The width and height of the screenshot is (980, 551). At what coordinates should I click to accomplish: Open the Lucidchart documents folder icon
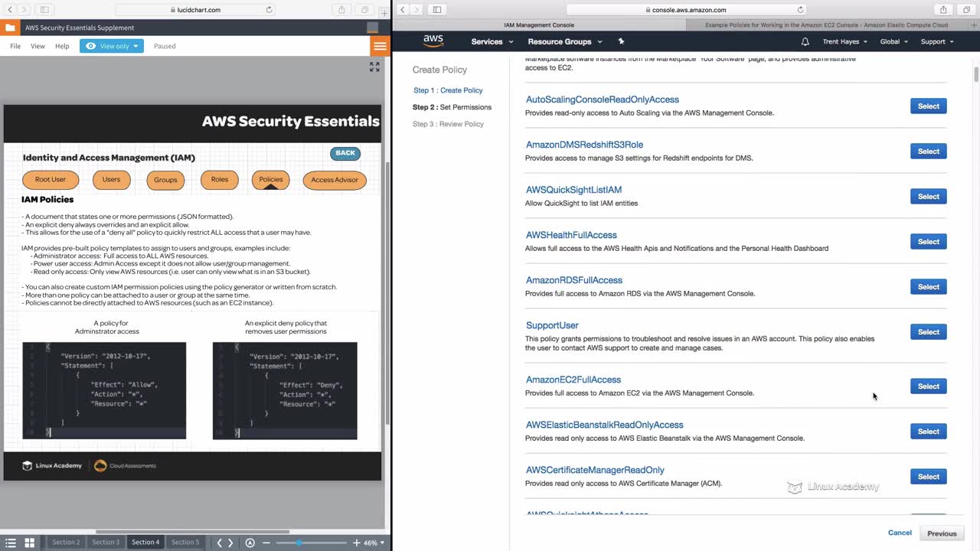(x=9, y=28)
